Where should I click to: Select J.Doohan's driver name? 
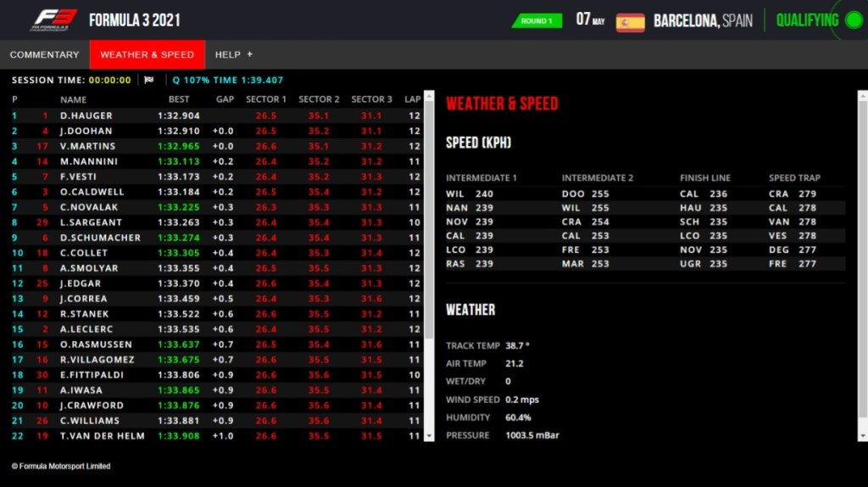tap(86, 131)
